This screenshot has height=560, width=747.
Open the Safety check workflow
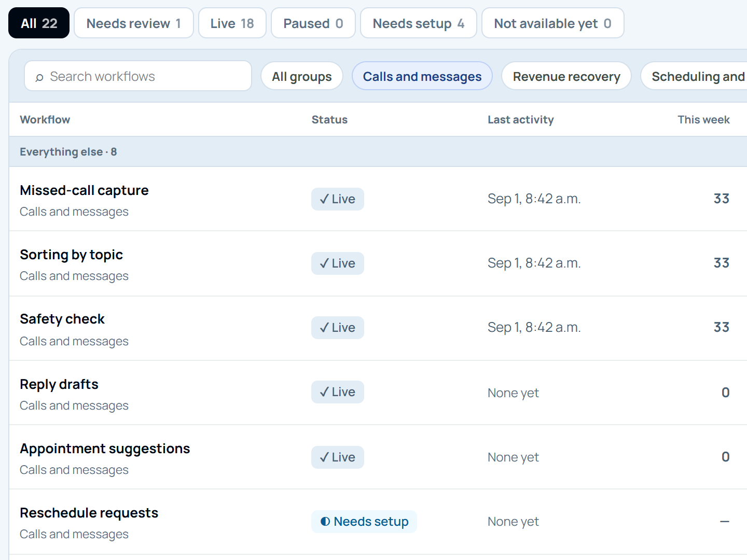pyautogui.click(x=62, y=319)
